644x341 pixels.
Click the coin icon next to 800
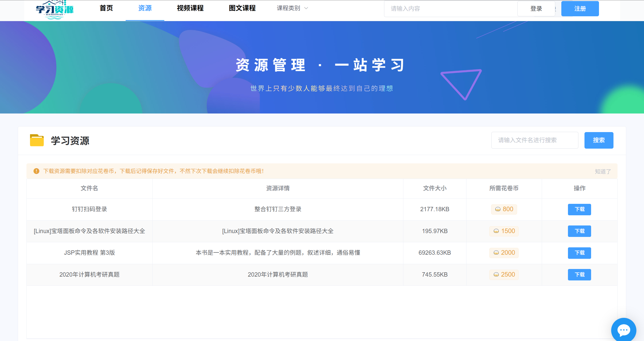[498, 209]
